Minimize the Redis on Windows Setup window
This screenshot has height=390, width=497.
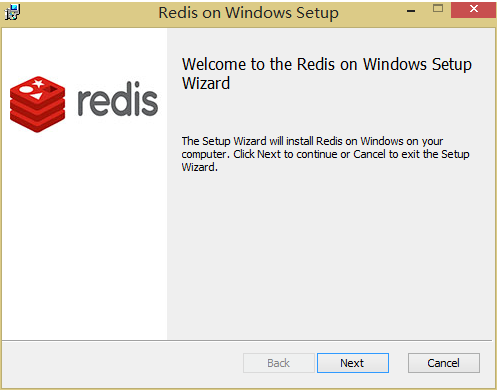coord(411,11)
